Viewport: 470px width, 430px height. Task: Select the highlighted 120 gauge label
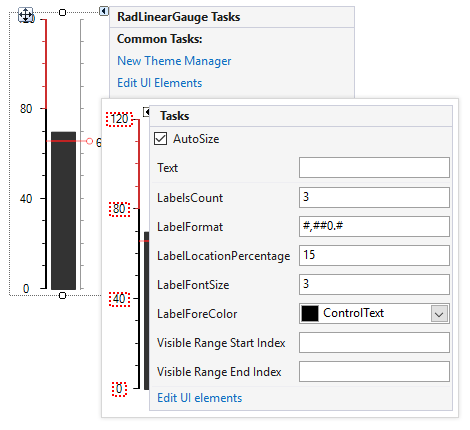click(119, 119)
